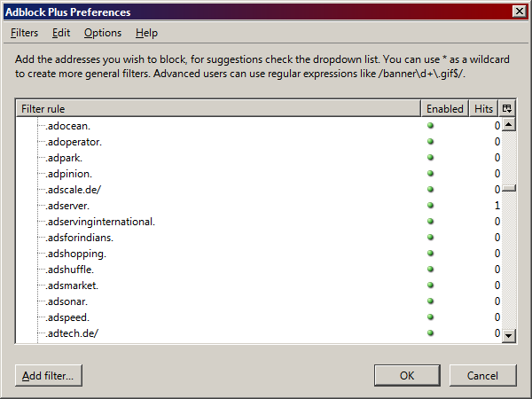Toggle enabled dot for .adservinginternational.
Screen dimensions: 532x399
tap(431, 221)
